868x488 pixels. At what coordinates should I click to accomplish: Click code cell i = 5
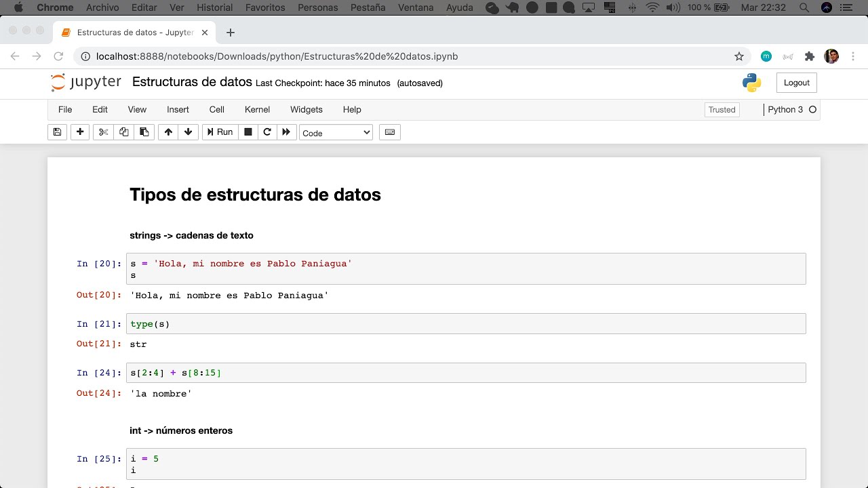click(x=466, y=464)
